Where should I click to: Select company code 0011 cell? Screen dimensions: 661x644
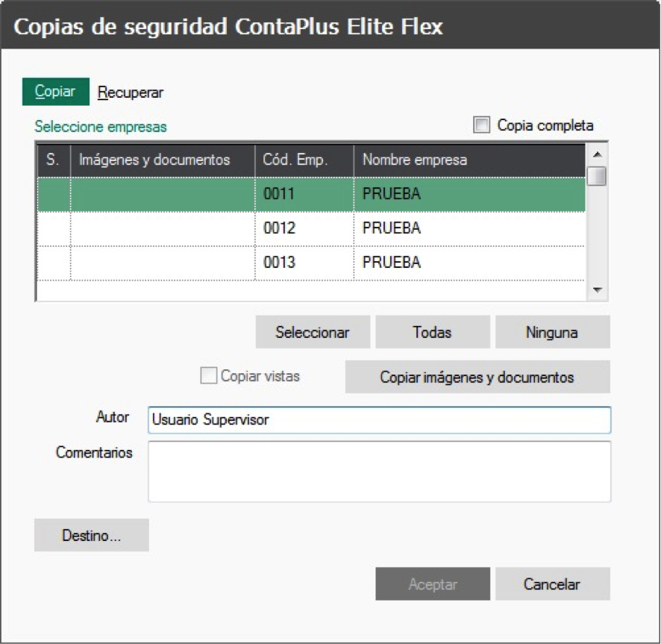pos(304,194)
